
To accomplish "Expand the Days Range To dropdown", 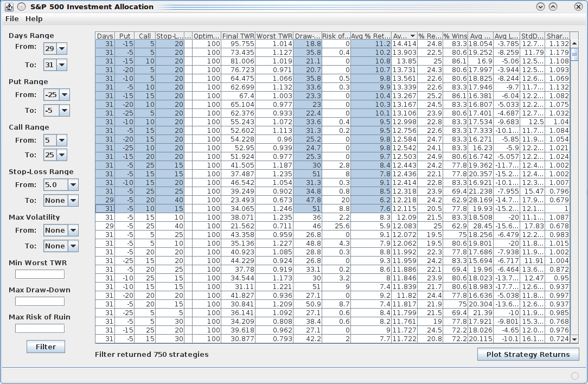I will coord(62,65).
